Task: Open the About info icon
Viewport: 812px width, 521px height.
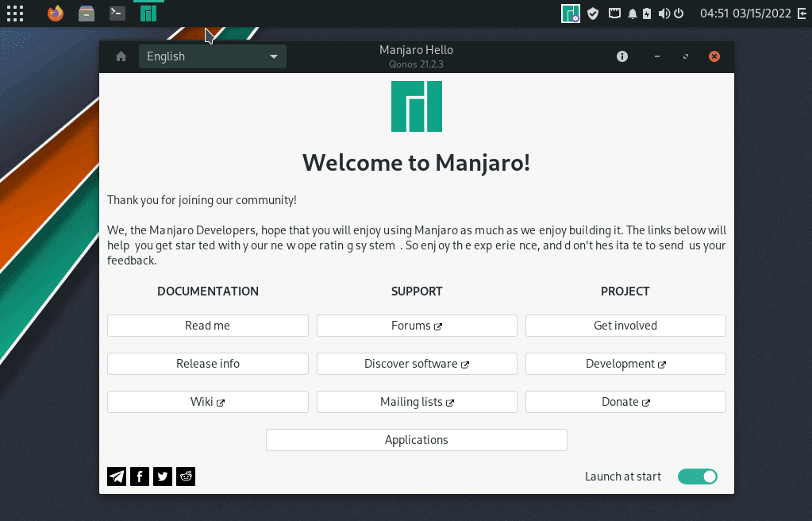Action: [x=622, y=56]
